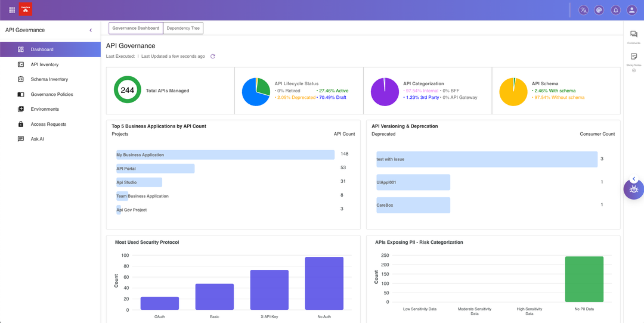Open the app launcher grid icon
Viewport: 644px width, 323px height.
(x=12, y=10)
